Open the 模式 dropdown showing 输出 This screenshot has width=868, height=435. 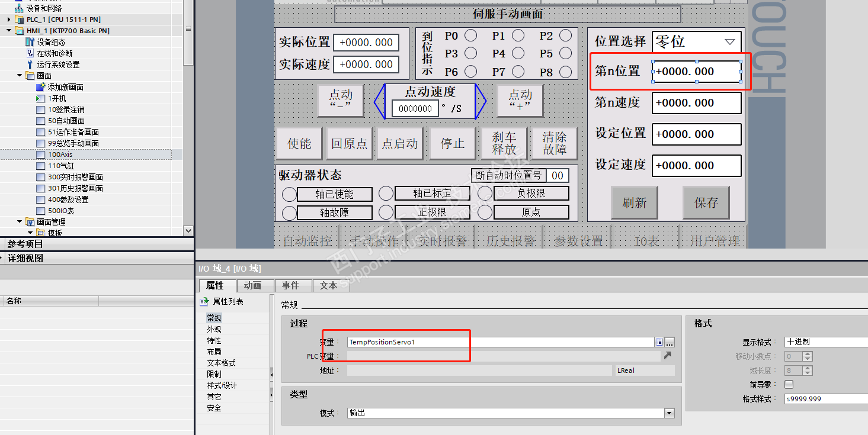670,413
